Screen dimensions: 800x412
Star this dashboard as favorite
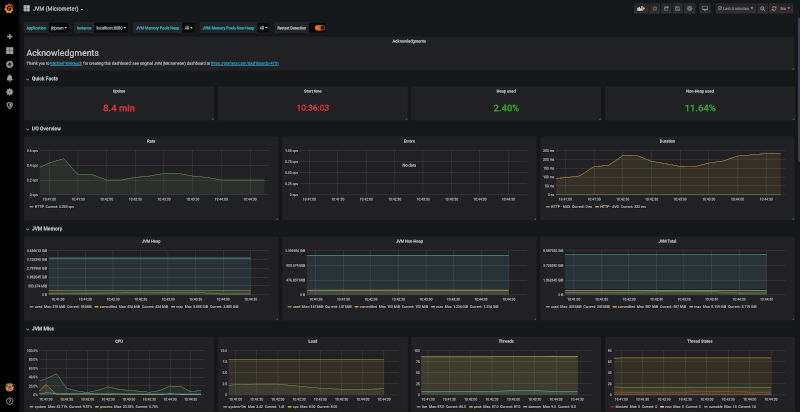654,8
